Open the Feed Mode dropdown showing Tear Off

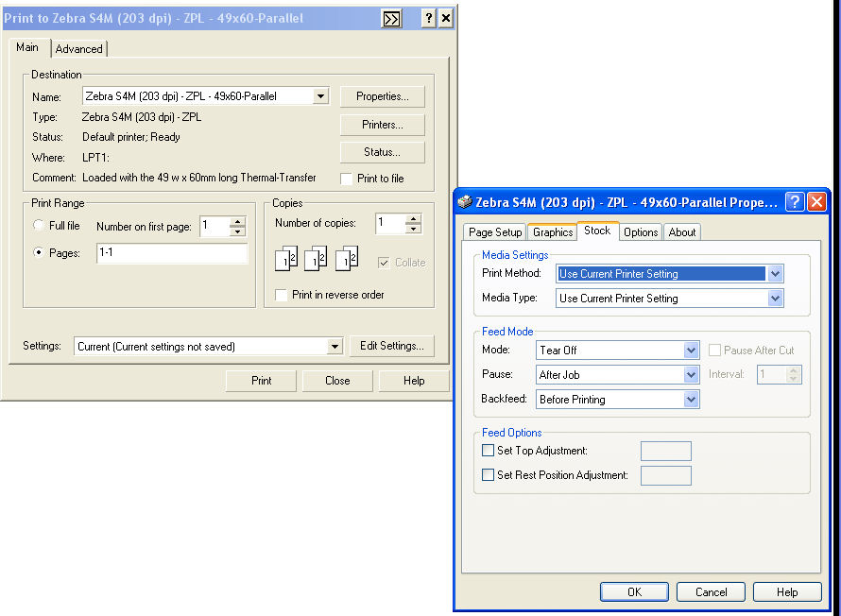[x=692, y=351]
